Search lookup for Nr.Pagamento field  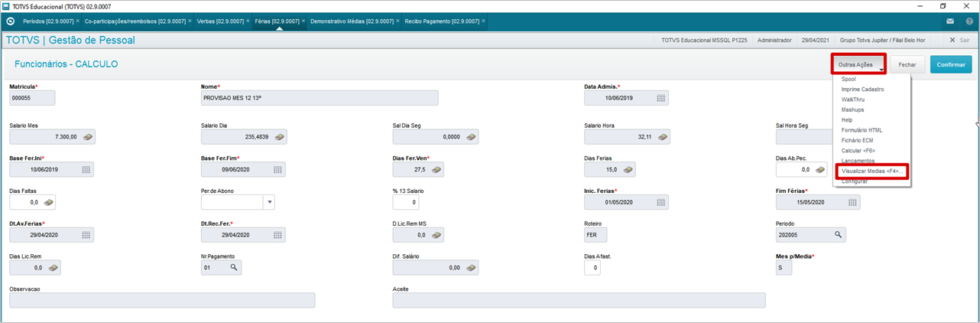tap(234, 268)
